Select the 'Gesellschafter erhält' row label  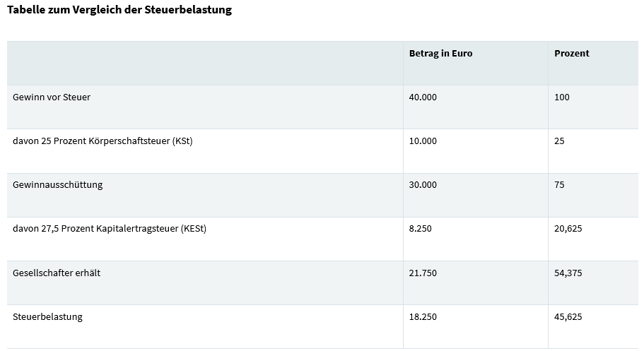57,273
